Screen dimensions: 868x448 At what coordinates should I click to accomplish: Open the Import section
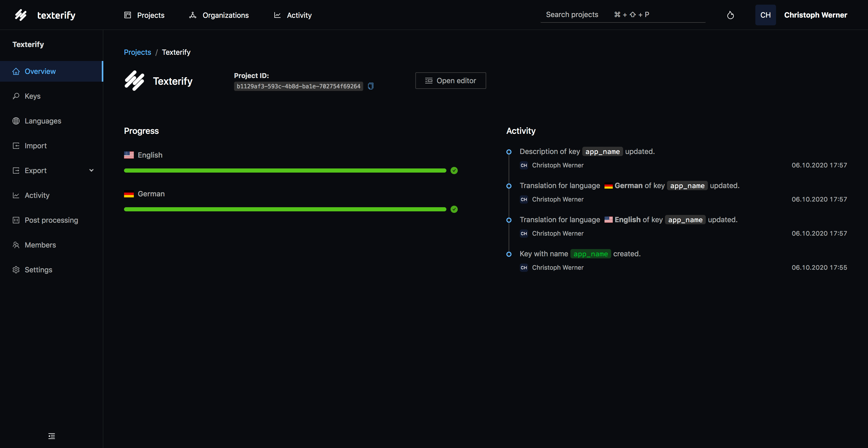coord(35,146)
